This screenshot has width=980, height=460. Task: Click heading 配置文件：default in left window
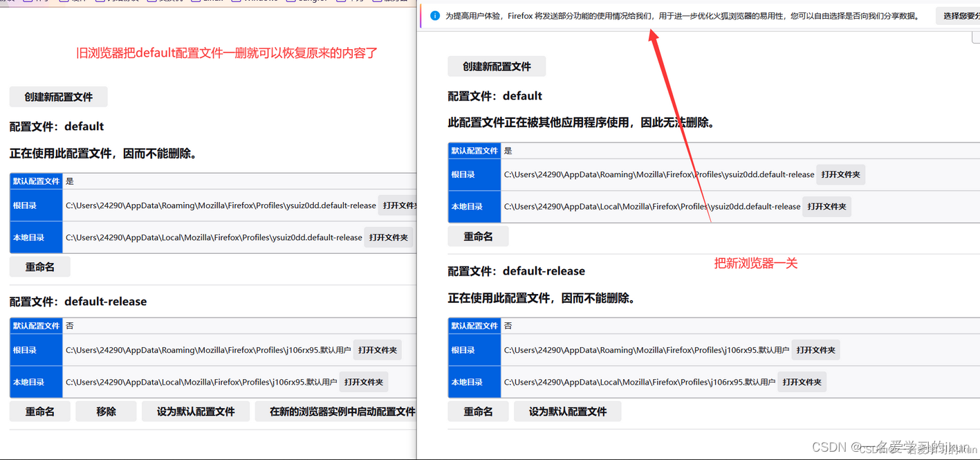click(57, 127)
